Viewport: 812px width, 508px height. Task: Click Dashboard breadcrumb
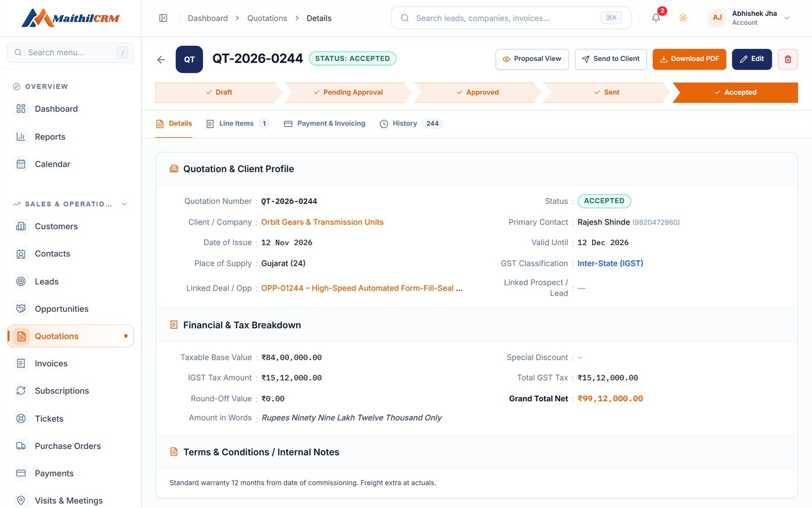pos(208,18)
